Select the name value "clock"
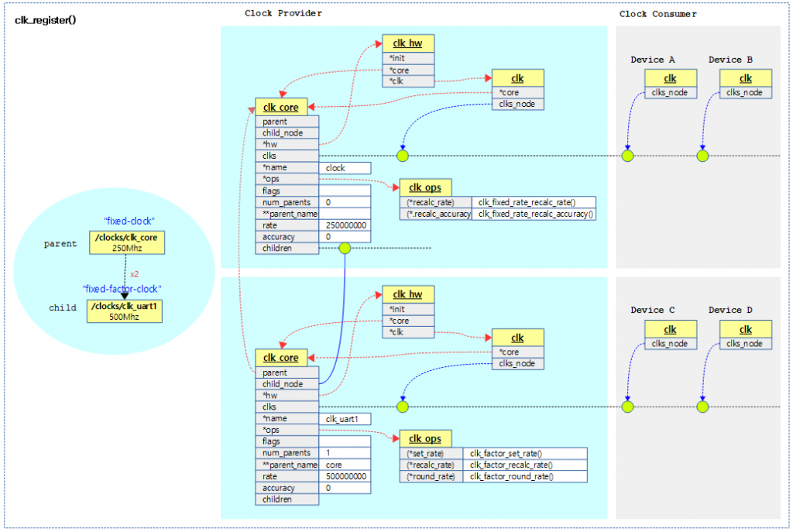This screenshot has width=793, height=532. [345, 168]
